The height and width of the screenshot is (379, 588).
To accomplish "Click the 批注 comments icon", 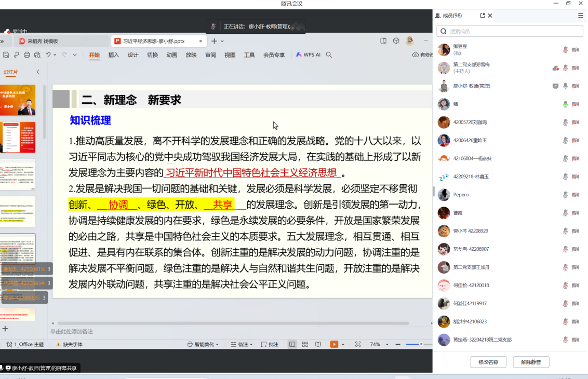I will point(270,344).
